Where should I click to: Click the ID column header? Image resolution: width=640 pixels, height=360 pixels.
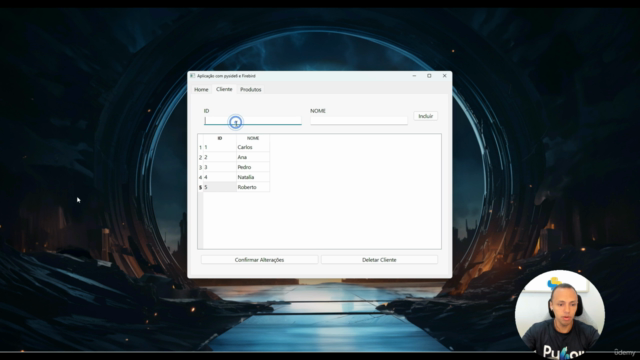[x=220, y=138]
